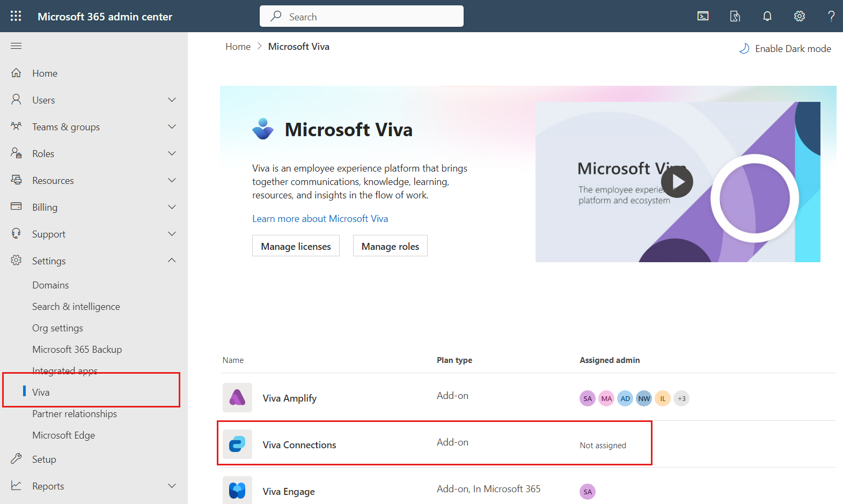Open Integrated apps
The image size is (843, 504).
point(65,370)
